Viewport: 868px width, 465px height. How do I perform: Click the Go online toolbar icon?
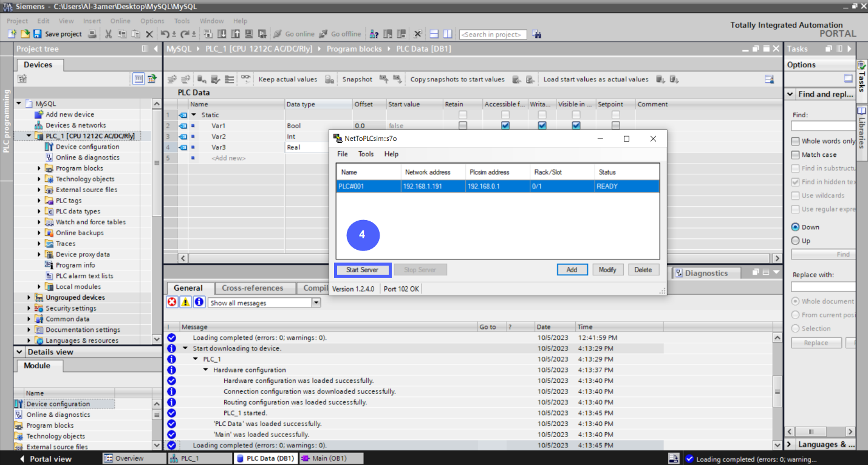click(x=290, y=34)
